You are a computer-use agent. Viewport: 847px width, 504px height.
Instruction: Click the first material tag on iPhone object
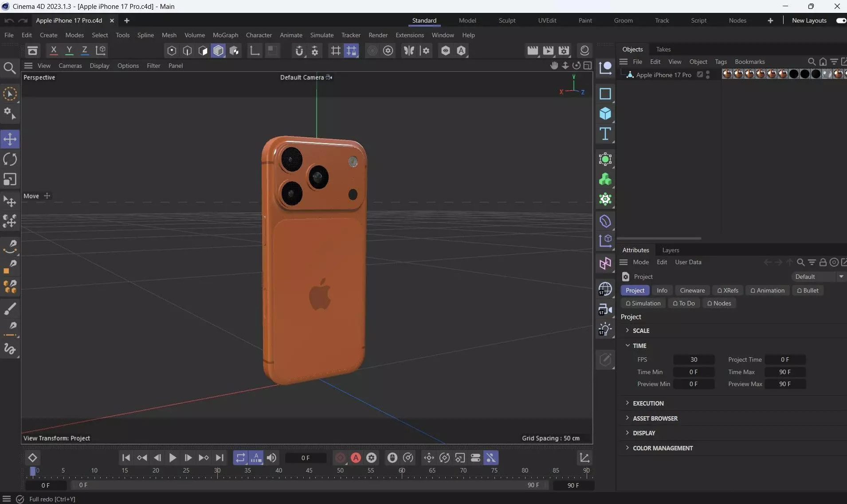tap(727, 74)
